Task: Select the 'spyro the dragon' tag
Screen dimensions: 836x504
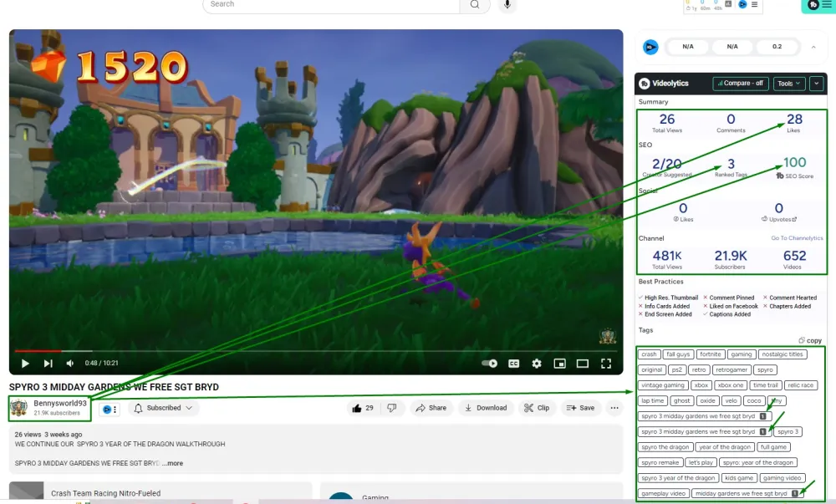Action: (665, 447)
